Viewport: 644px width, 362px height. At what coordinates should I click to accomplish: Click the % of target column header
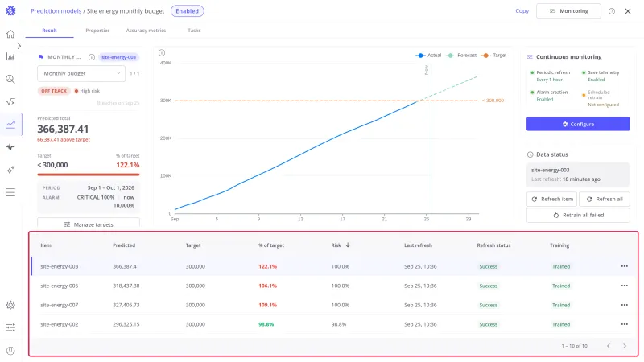click(x=271, y=245)
